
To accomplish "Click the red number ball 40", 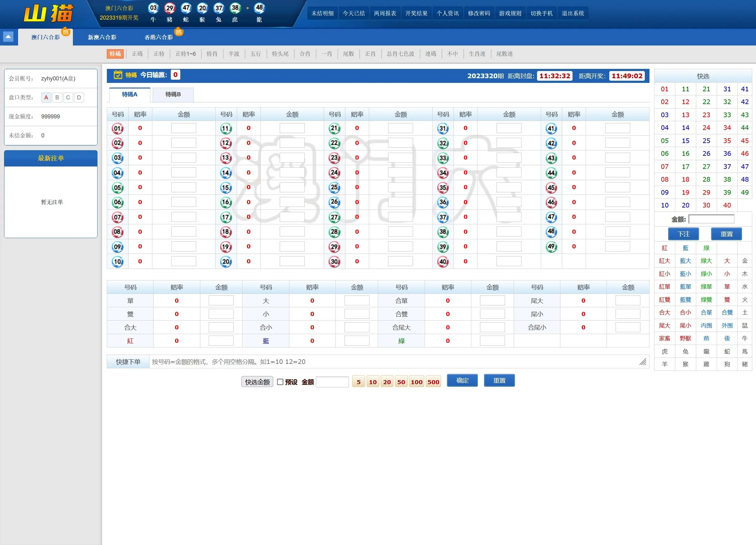I will pos(443,261).
